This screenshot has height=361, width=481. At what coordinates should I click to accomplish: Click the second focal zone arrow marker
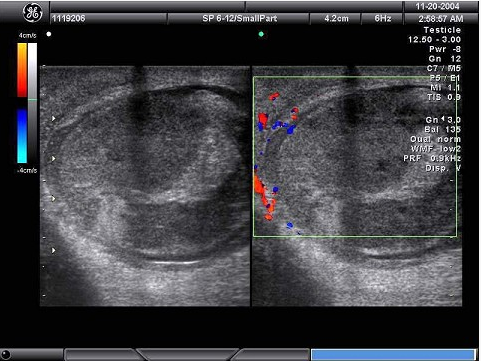click(x=53, y=159)
